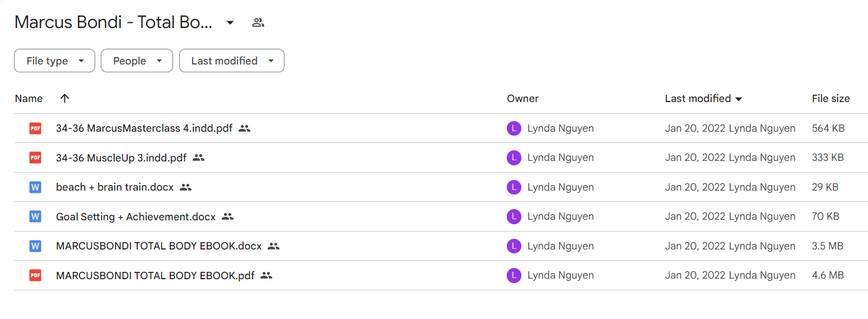This screenshot has height=319, width=868.
Task: Select the 34-36 MarcusMasterclass 4.indd.pdf file
Action: point(441,128)
